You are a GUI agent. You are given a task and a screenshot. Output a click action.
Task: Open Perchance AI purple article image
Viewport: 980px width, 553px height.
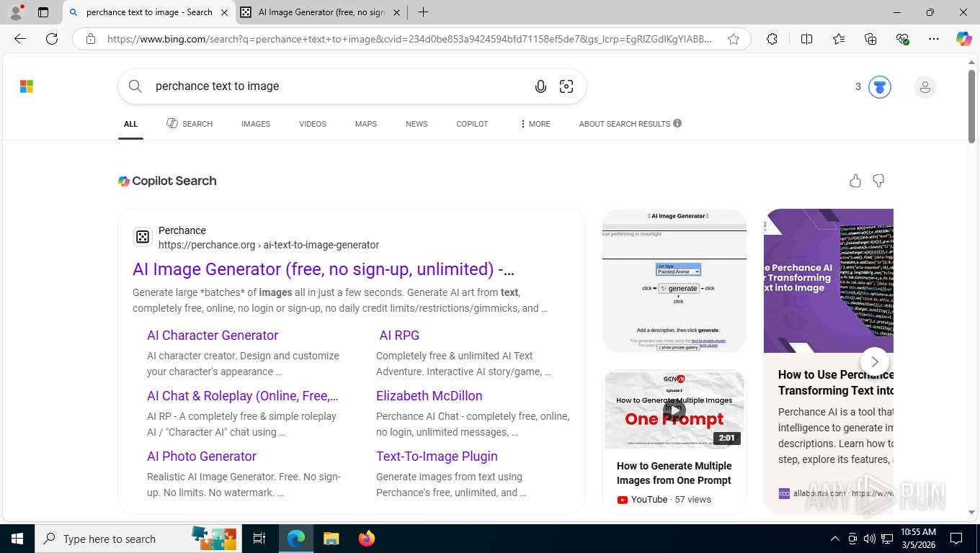829,281
